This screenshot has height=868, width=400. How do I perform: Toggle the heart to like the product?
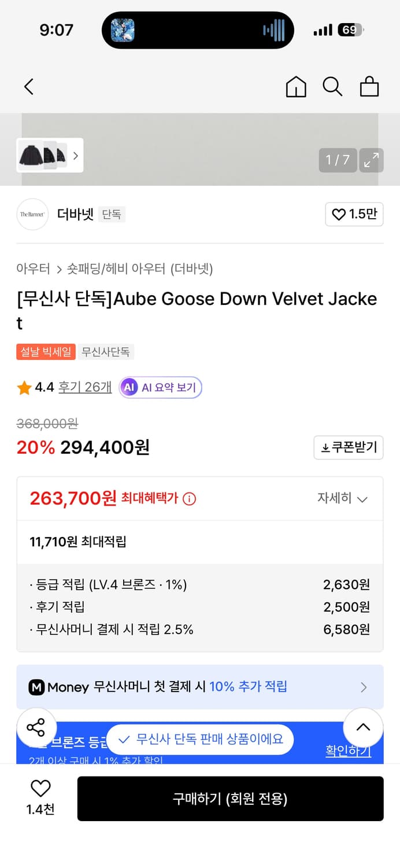(x=39, y=788)
